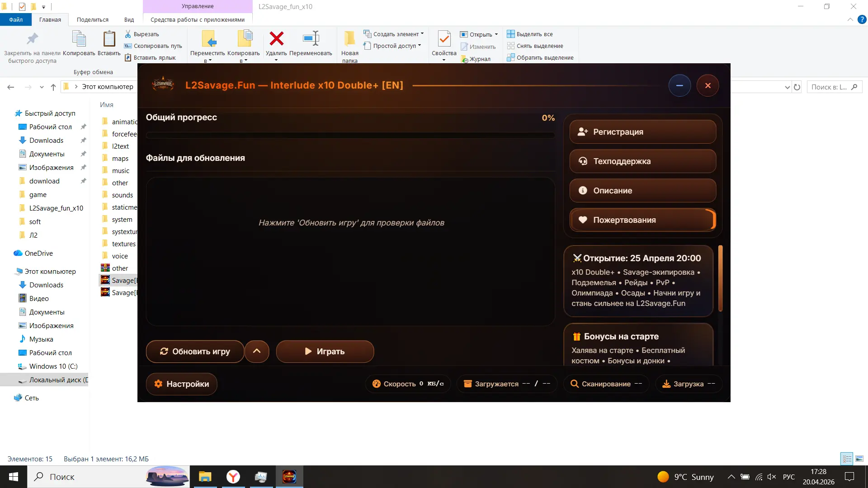Open launcher Settings button

(x=181, y=384)
